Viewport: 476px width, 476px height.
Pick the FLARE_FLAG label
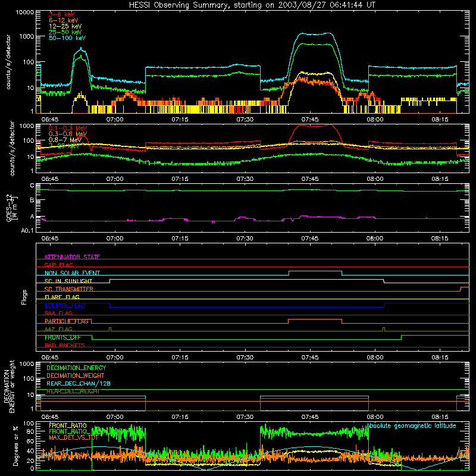tap(62, 297)
